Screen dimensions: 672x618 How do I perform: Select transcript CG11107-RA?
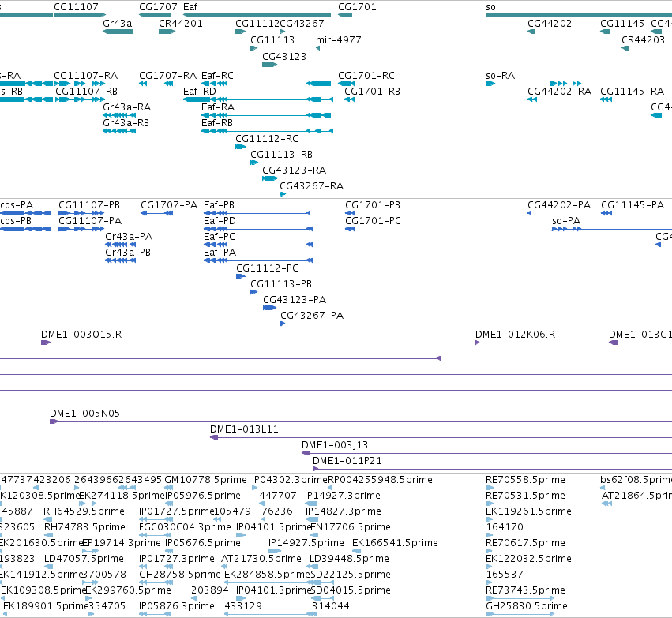[86, 76]
